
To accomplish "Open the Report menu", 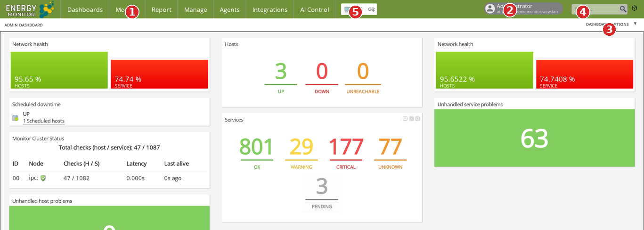I will coord(162,9).
